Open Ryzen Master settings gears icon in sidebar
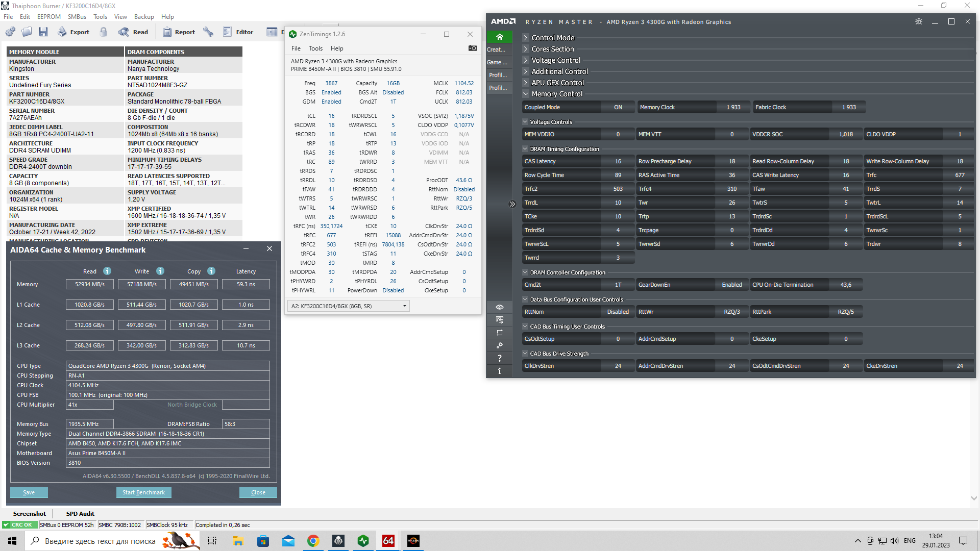Screen dimensions: 980x551 click(x=500, y=345)
